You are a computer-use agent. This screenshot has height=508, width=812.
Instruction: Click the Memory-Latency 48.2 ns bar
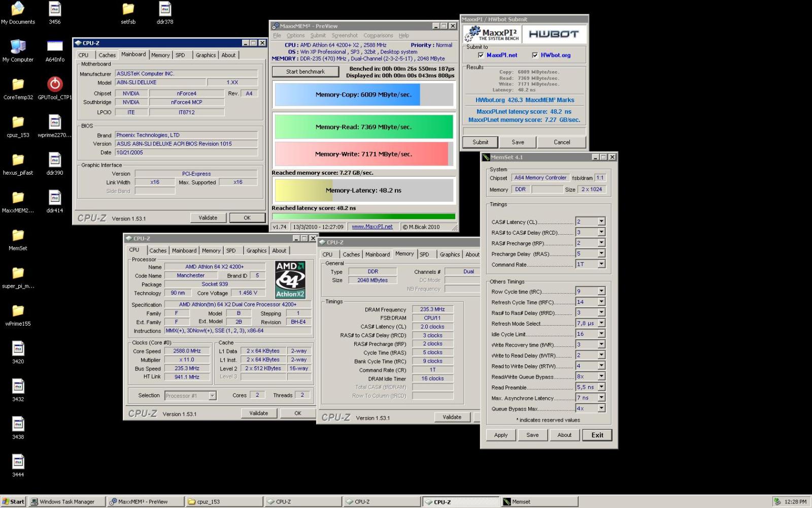pyautogui.click(x=364, y=190)
